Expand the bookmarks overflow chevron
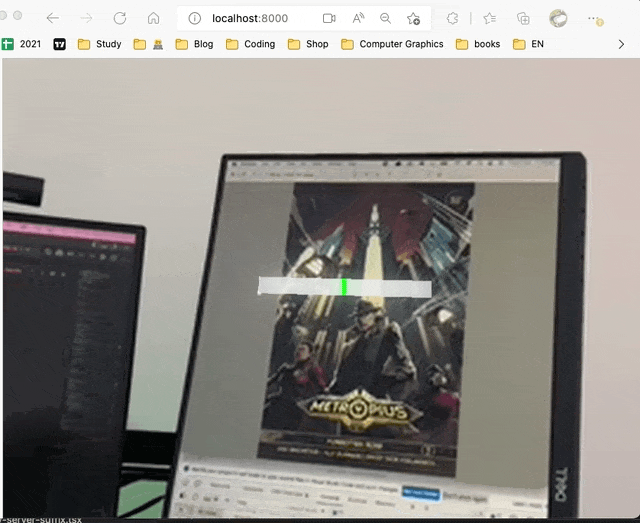Image resolution: width=640 pixels, height=523 pixels. (621, 44)
